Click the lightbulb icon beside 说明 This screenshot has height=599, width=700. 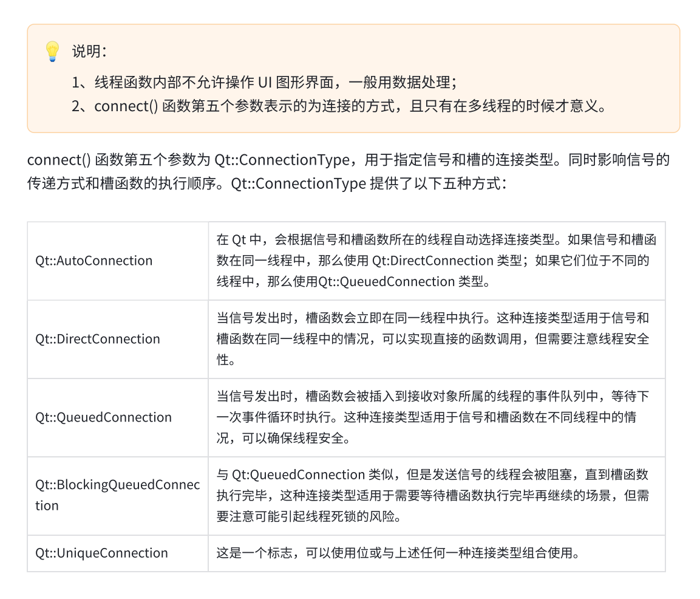click(52, 52)
